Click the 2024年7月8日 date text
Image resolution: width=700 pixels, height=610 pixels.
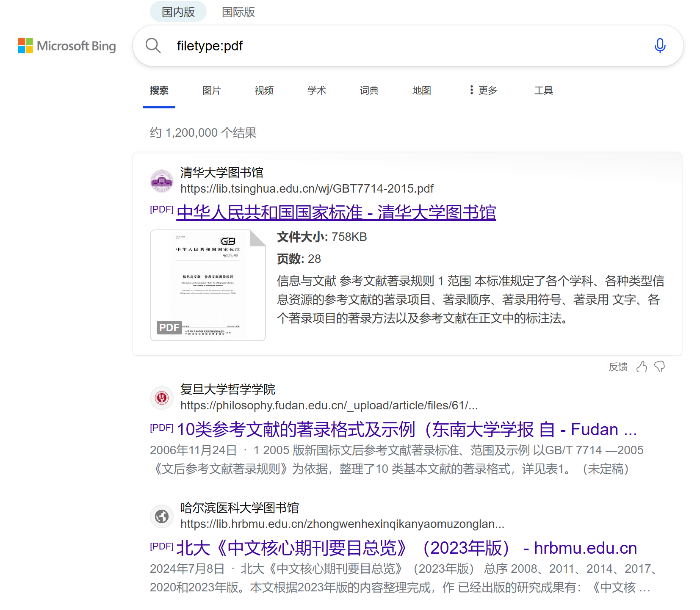pos(187,569)
